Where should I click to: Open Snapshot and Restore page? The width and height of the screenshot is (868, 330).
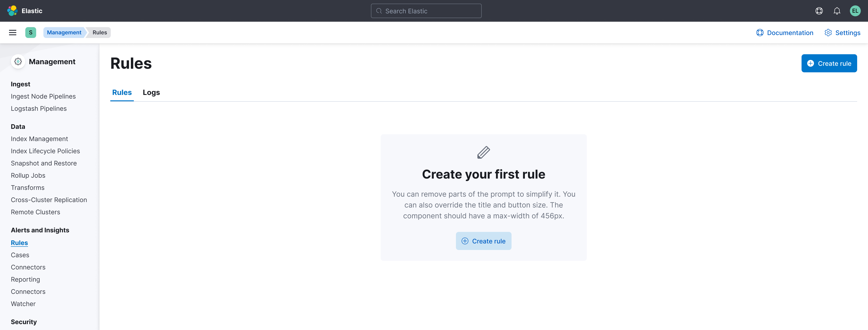pos(44,163)
